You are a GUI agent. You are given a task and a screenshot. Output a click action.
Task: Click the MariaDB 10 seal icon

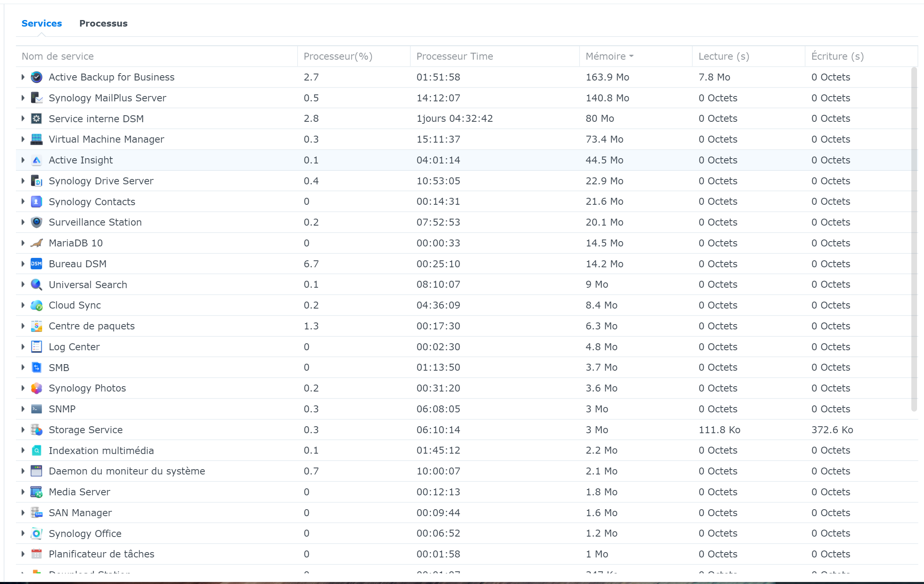coord(36,243)
